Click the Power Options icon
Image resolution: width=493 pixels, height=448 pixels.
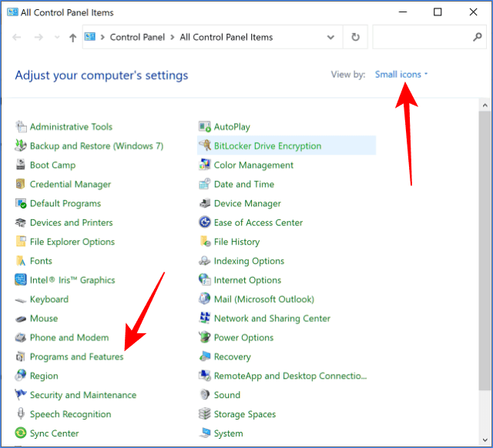point(205,337)
